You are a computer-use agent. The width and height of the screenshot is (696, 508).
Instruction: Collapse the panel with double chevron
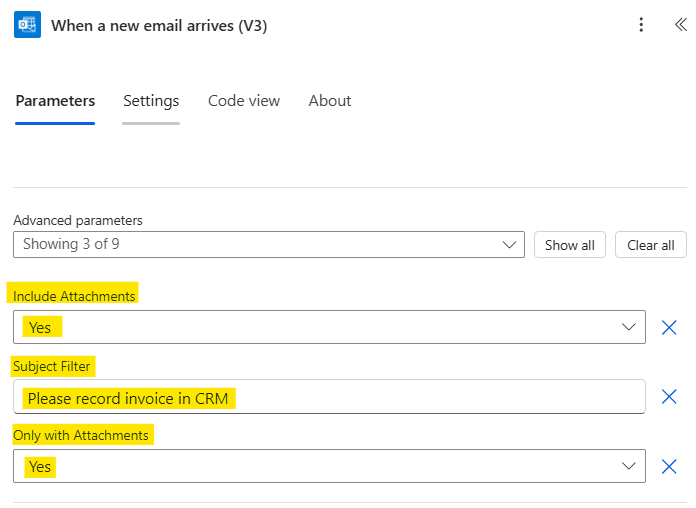point(681,25)
